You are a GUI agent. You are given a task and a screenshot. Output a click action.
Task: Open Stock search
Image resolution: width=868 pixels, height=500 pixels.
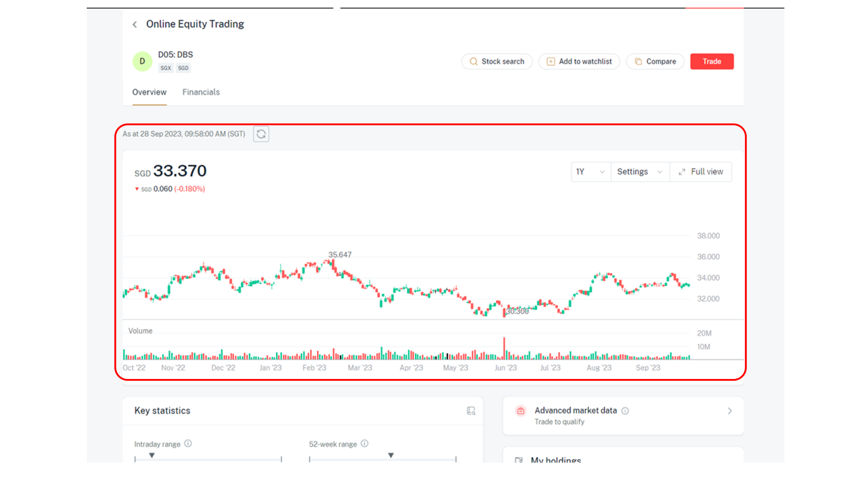coord(496,61)
